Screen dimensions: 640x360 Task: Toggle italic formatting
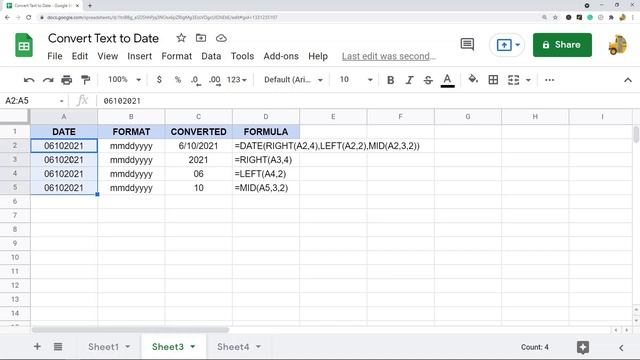tap(409, 80)
